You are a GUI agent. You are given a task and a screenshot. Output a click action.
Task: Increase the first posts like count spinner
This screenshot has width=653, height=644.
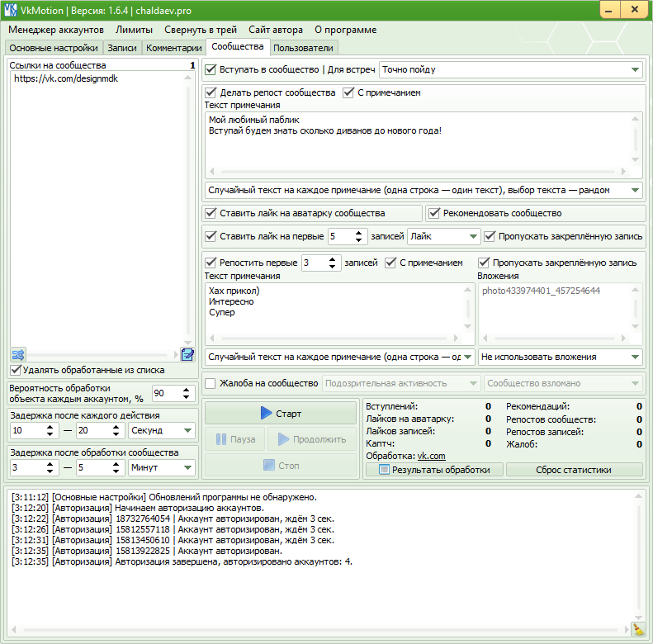pyautogui.click(x=359, y=232)
